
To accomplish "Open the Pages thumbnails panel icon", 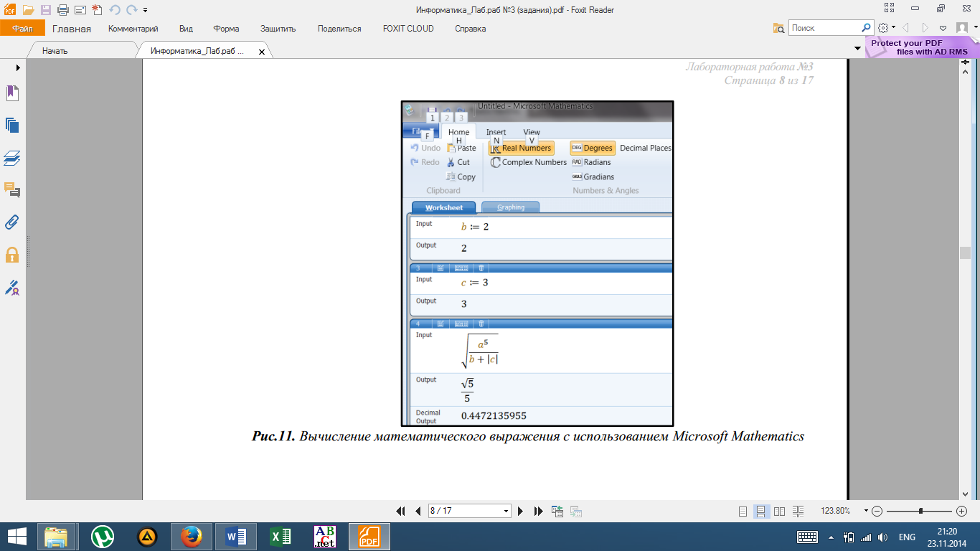I will click(x=12, y=125).
